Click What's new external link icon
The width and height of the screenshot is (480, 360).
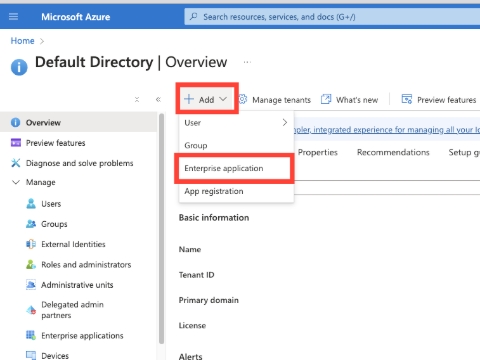[326, 99]
